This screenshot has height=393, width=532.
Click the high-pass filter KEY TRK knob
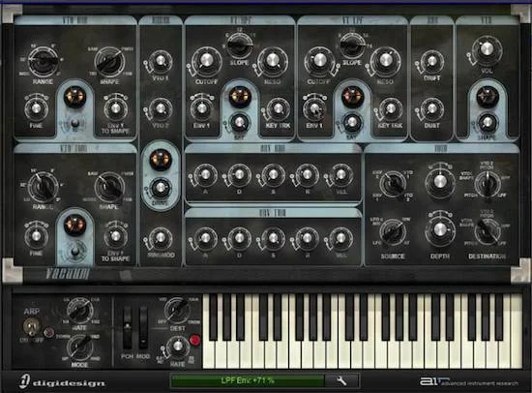point(278,108)
